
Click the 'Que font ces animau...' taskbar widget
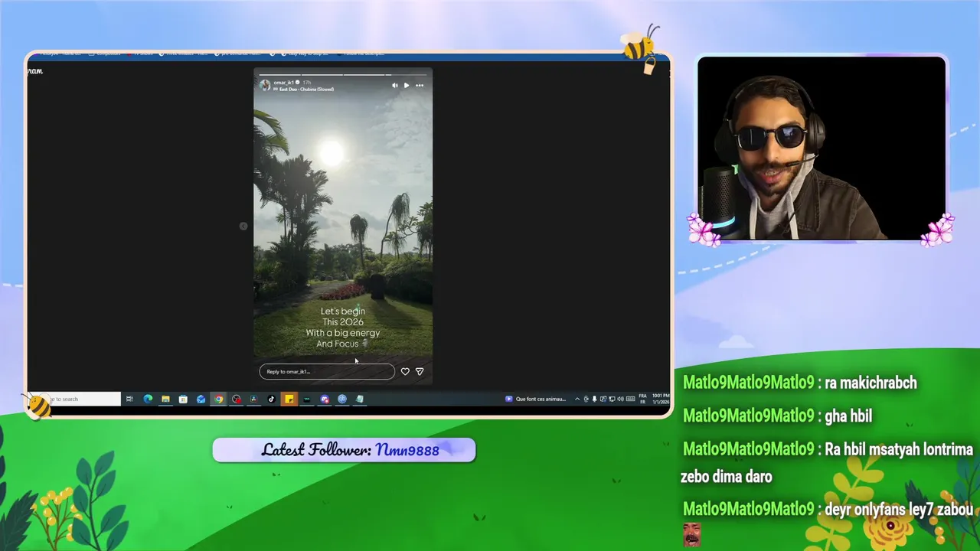point(536,399)
